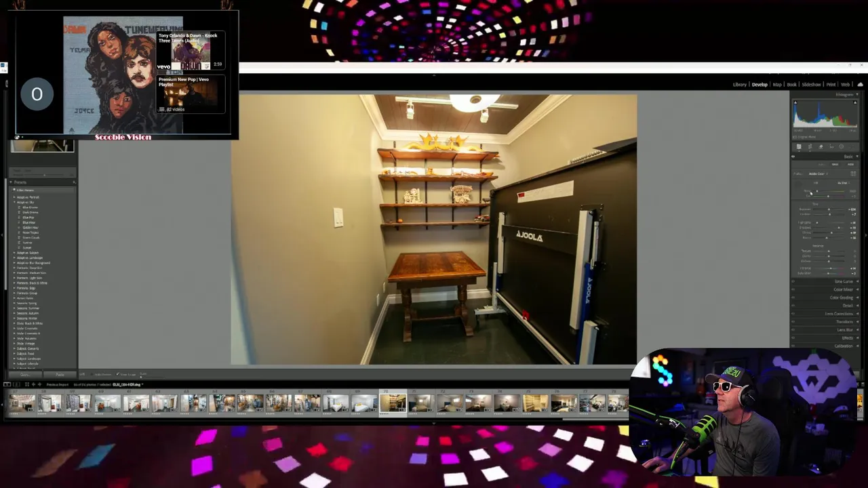The width and height of the screenshot is (868, 488).
Task: Open the Premium New Pop Vevo Playlist card
Action: [x=191, y=94]
